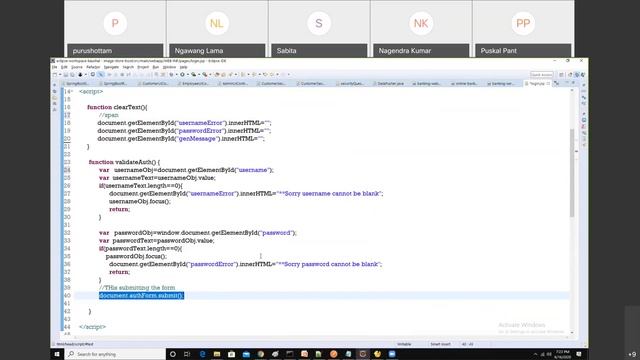Click the Smart Insert status bar entry
Image resolution: width=640 pixels, height=360 pixels.
tap(440, 344)
